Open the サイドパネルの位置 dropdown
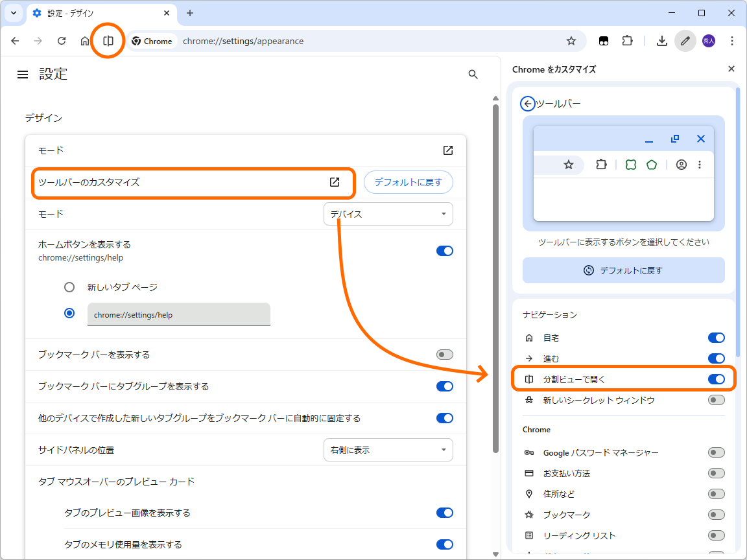This screenshot has width=747, height=560. pos(388,449)
